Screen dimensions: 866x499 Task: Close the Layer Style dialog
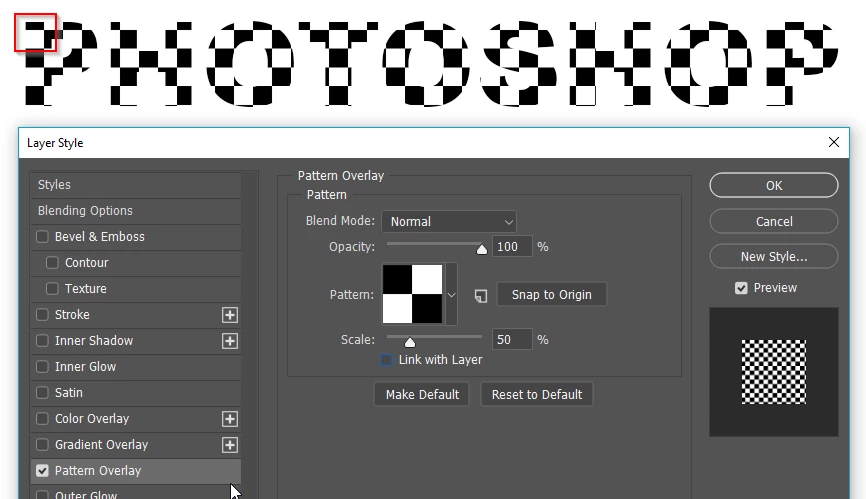834,142
